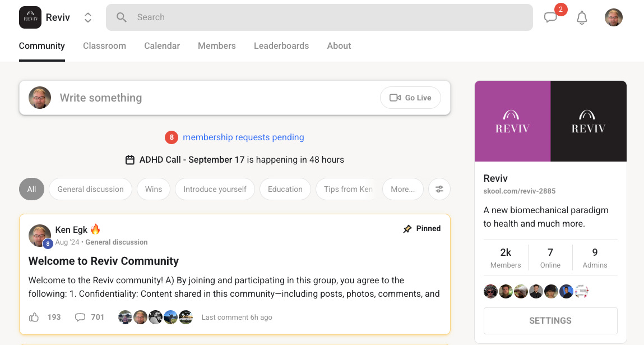644x345 pixels.
Task: Start a stream with Go Live
Action: [x=410, y=98]
